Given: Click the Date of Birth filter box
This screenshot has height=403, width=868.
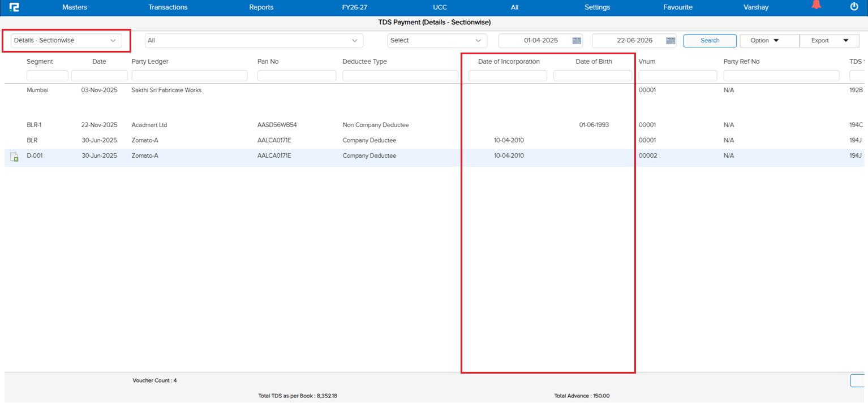Looking at the screenshot, I should tap(592, 76).
